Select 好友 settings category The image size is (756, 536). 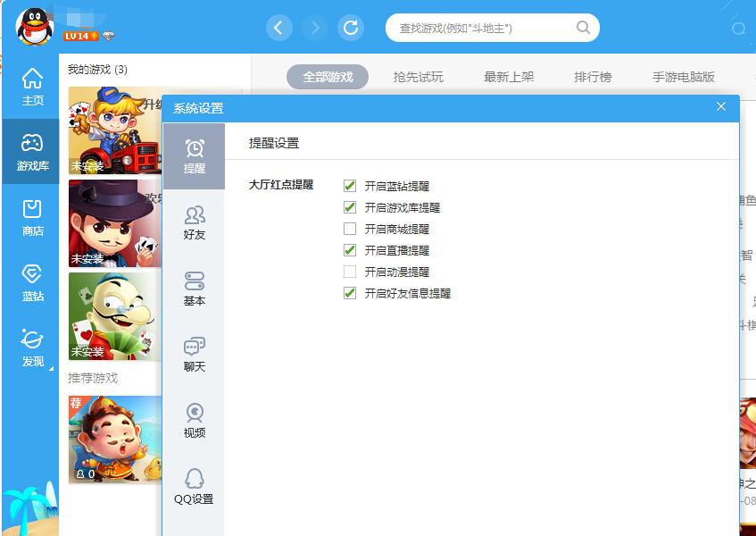pos(194,222)
